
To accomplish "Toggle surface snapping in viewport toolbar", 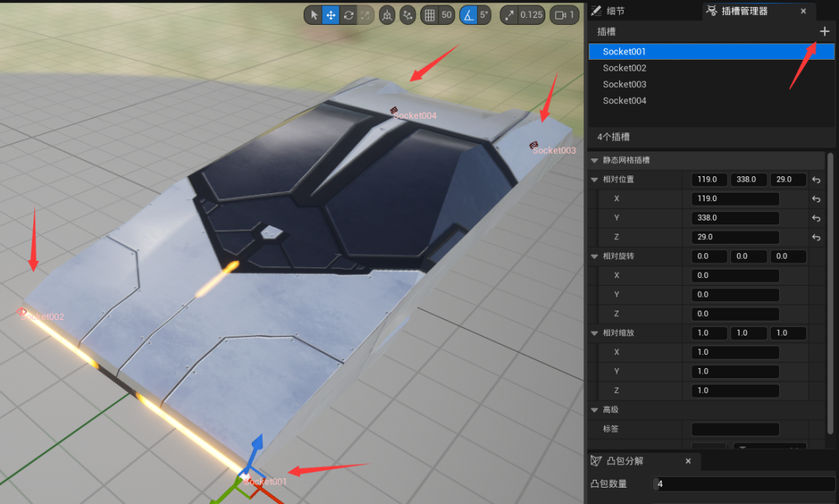I will pyautogui.click(x=408, y=15).
